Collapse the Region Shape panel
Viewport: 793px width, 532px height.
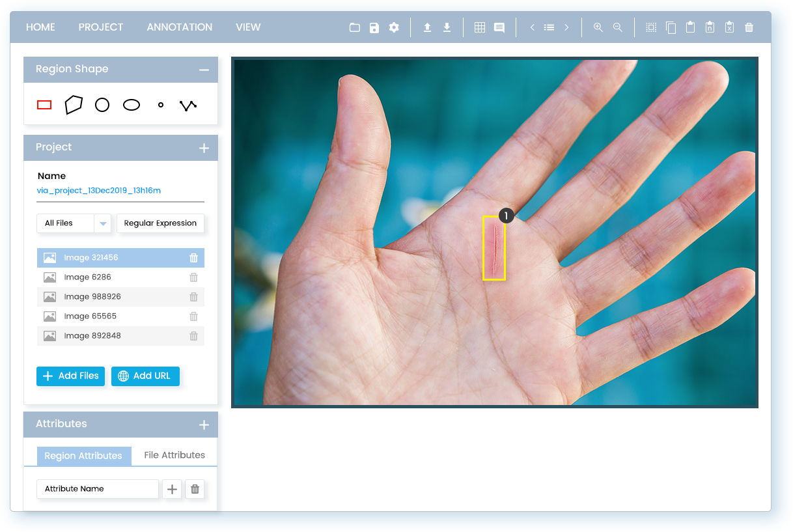(204, 70)
